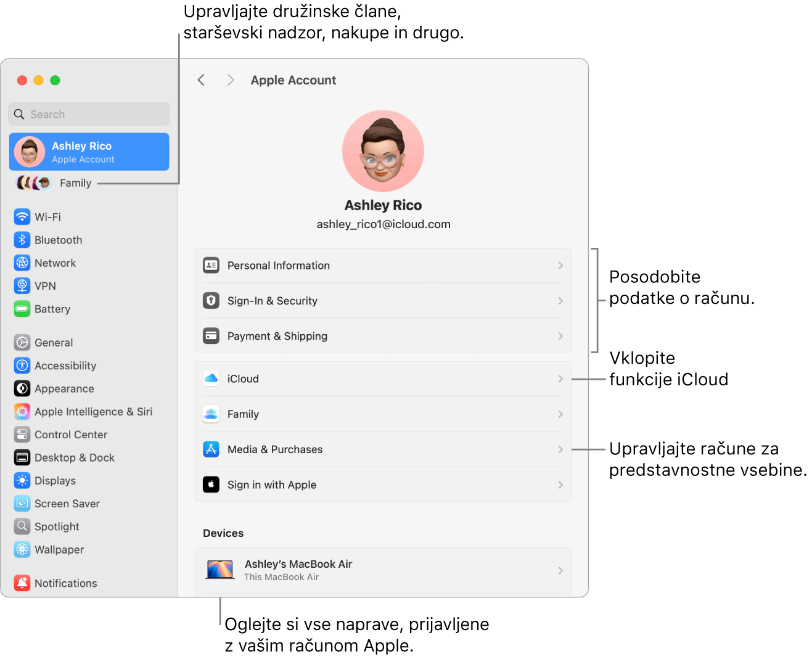Click the ashley_rico1@icloud.com email text

point(383,224)
